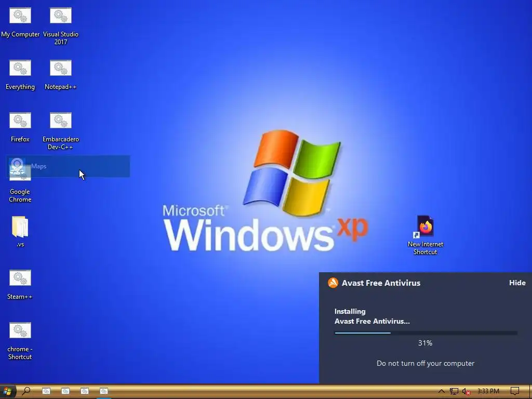Viewport: 532px width, 399px height.
Task: Click the Avast installation progress bar
Action: 426,333
